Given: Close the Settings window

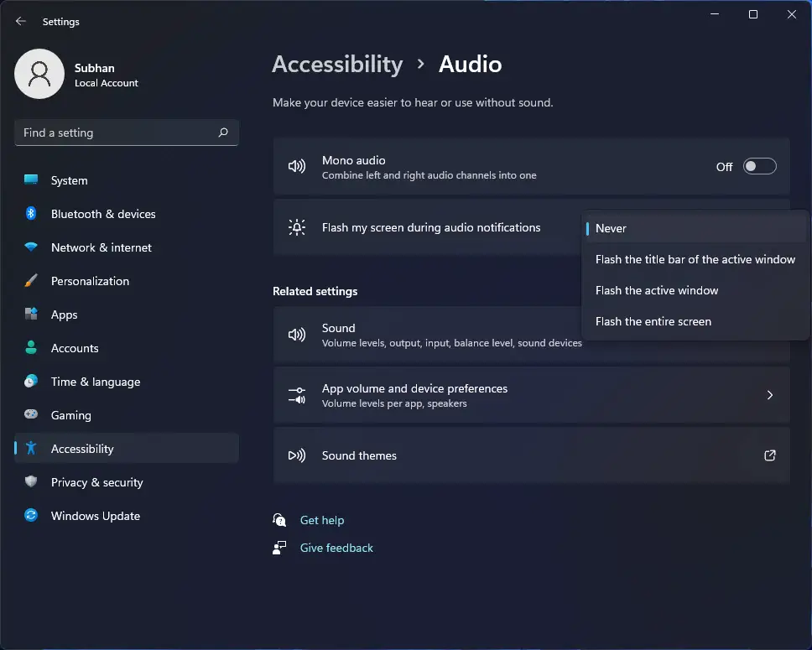Looking at the screenshot, I should (x=792, y=14).
